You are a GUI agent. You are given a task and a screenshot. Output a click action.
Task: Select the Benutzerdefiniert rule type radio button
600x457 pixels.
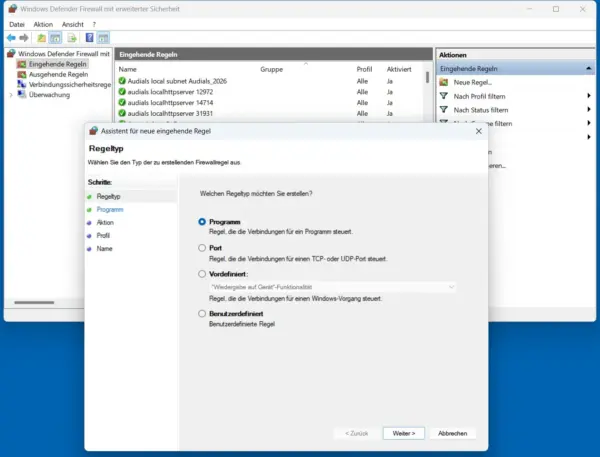[x=202, y=313]
